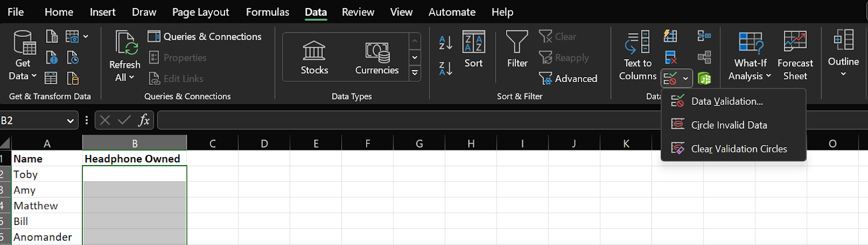Image resolution: width=868 pixels, height=245 pixels.
Task: Switch to the Formulas tab
Action: pyautogui.click(x=267, y=12)
